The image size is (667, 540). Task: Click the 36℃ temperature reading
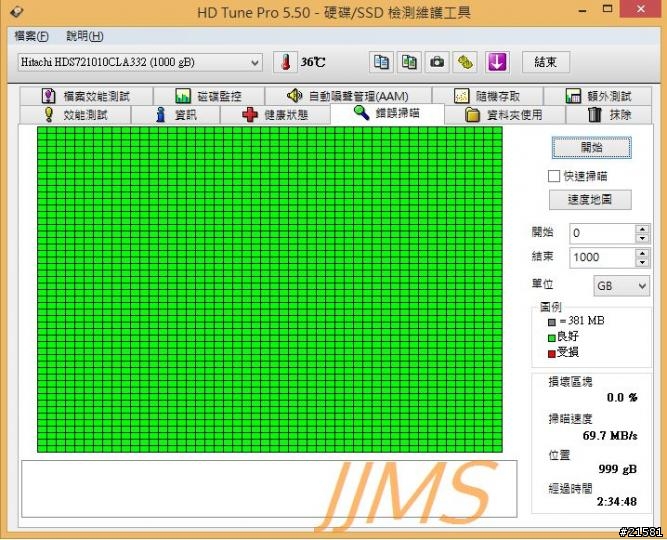(x=313, y=62)
